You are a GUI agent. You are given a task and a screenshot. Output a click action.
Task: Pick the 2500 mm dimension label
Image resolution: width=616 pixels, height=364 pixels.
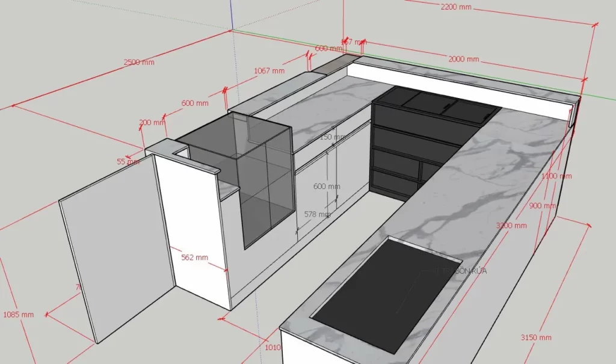(x=139, y=62)
